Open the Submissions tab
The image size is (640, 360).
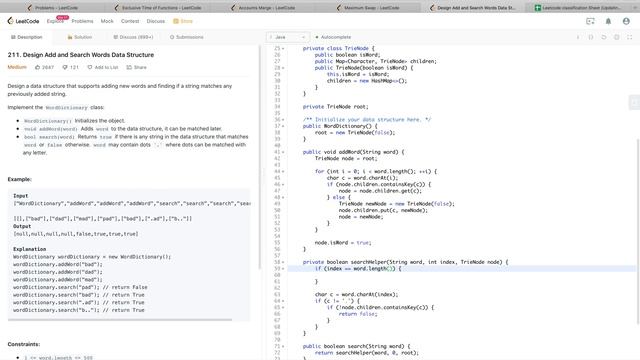[186, 37]
